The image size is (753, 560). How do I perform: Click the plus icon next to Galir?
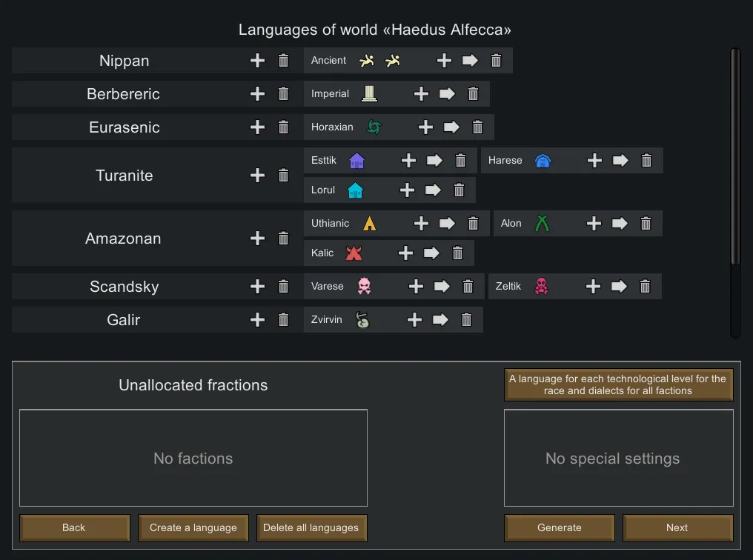[x=257, y=320]
